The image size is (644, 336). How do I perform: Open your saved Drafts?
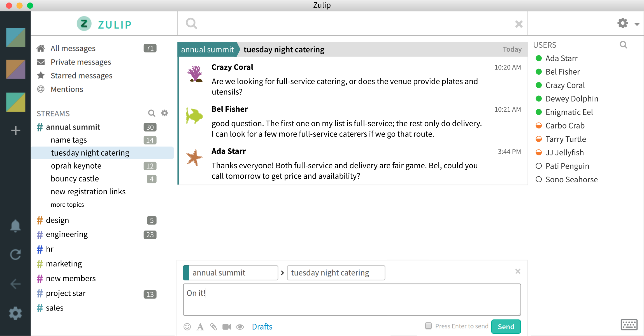262,326
